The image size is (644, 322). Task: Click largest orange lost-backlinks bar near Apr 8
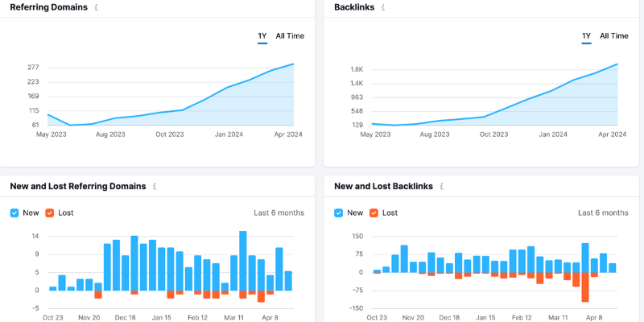tap(585, 287)
